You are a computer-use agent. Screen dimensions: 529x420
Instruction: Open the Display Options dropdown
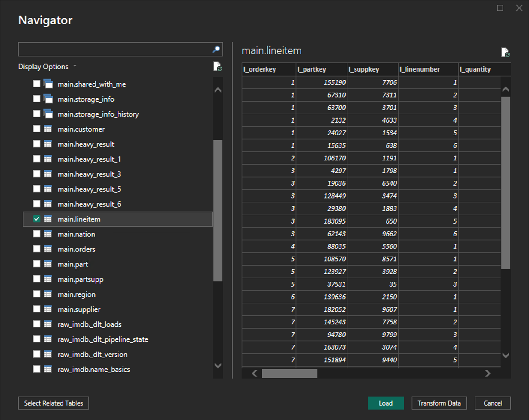[x=47, y=67]
